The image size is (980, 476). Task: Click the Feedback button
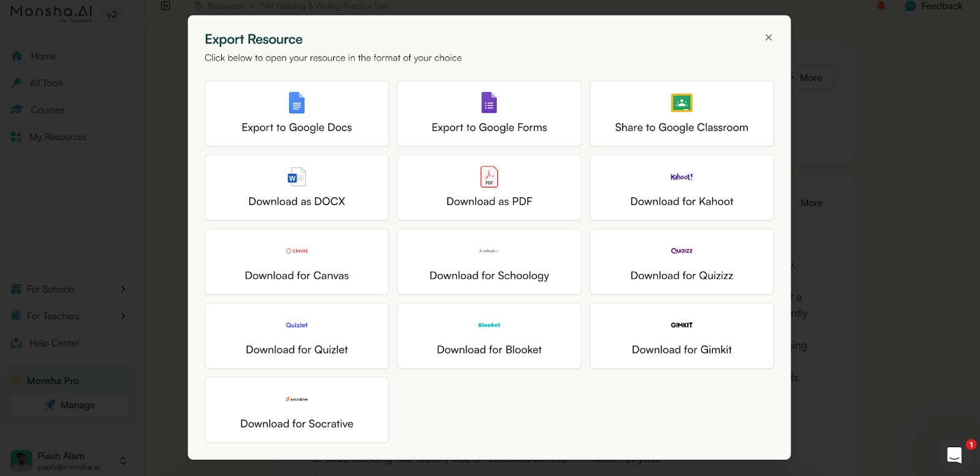pos(934,6)
